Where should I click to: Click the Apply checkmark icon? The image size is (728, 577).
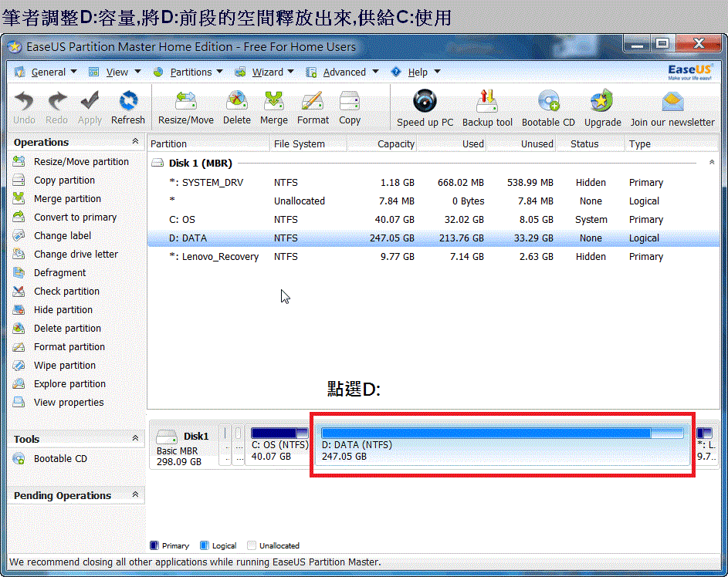point(90,107)
